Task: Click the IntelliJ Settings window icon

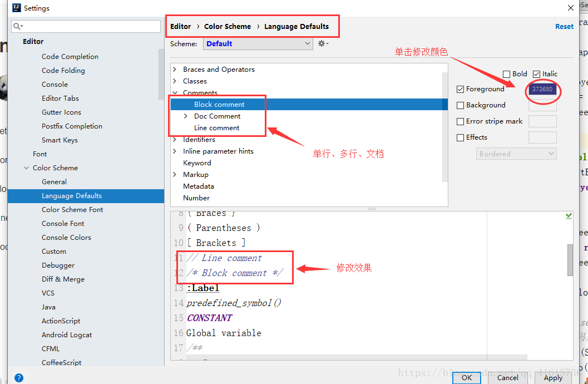Action: pyautogui.click(x=17, y=7)
